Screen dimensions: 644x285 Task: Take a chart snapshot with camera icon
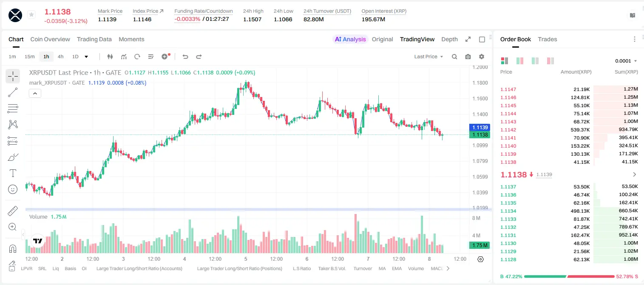pos(468,57)
